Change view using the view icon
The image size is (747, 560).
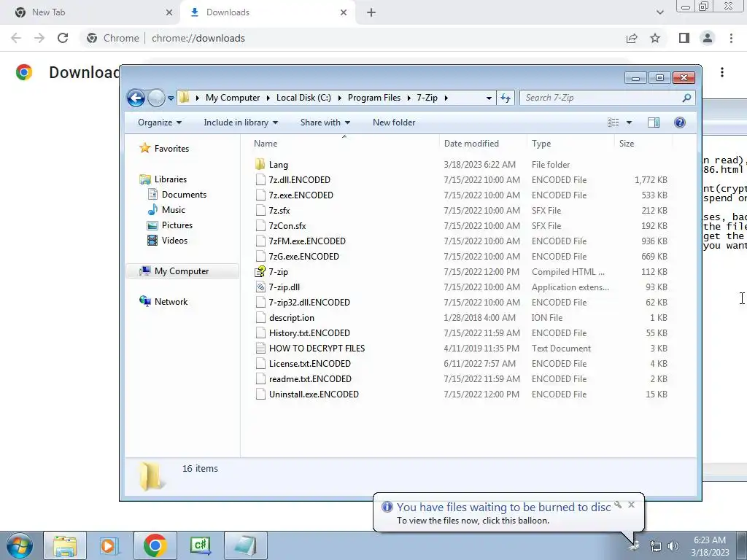pyautogui.click(x=613, y=122)
